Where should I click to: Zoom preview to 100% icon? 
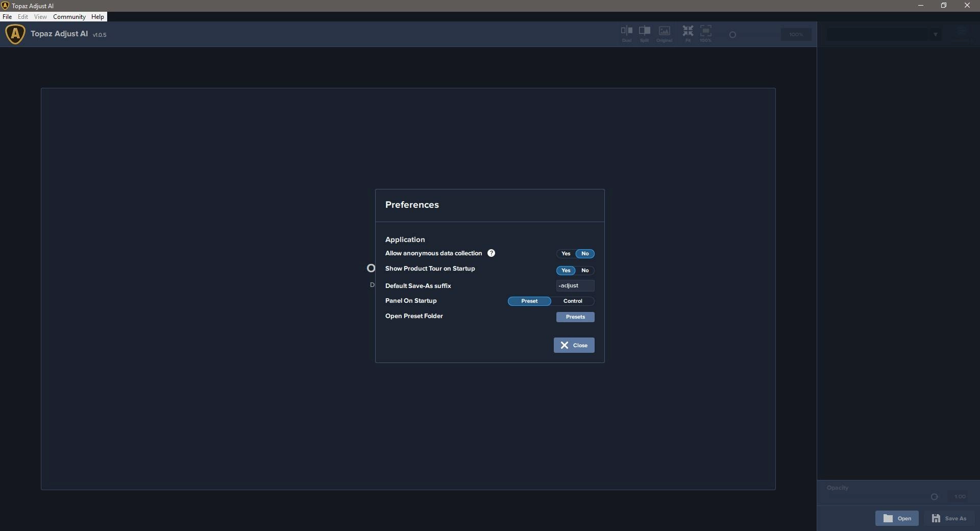click(705, 34)
